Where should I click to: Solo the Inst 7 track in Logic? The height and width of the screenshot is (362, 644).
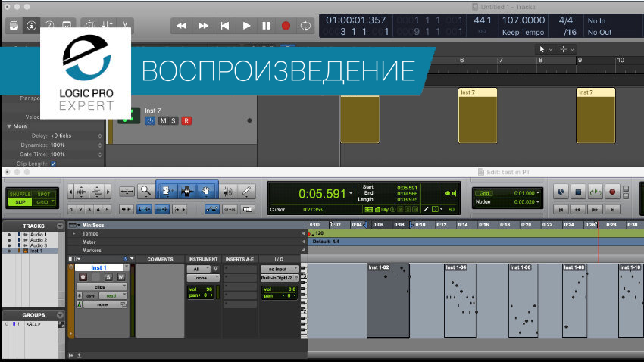(x=174, y=120)
